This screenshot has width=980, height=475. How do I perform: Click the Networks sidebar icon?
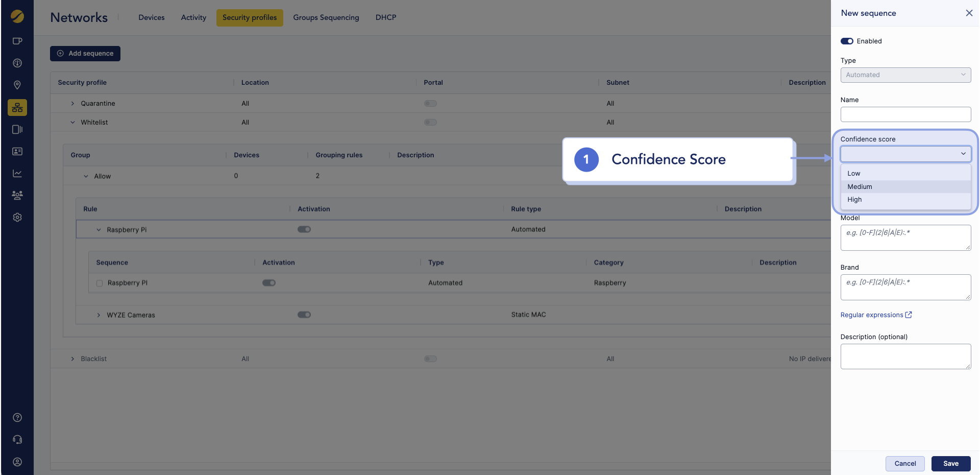[17, 107]
